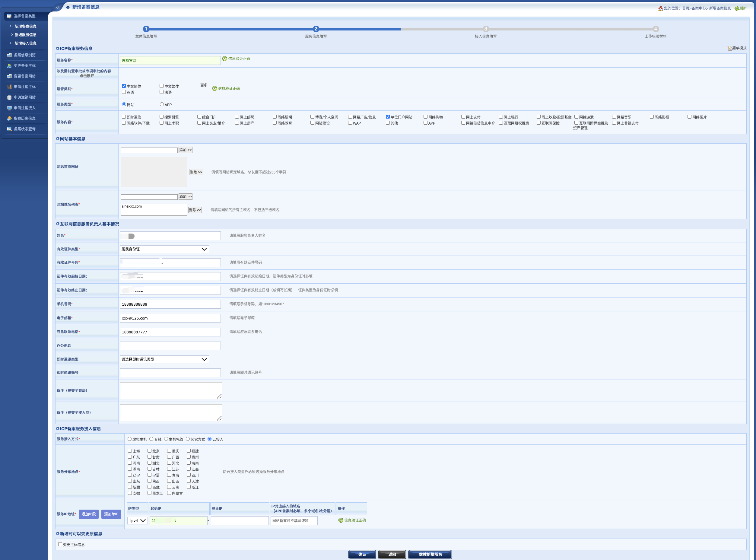Click the 服务名称 input field

[x=170, y=60]
